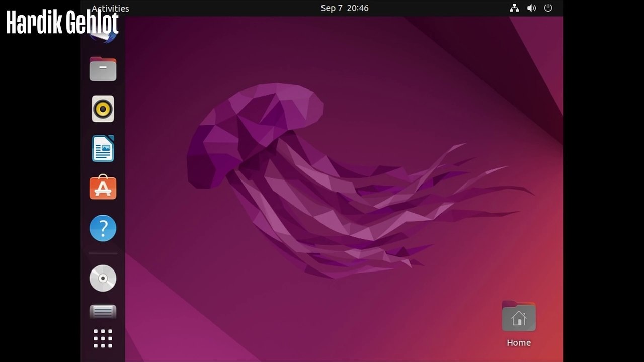Open the mounted disc in the dock
644x362 pixels.
click(x=103, y=278)
